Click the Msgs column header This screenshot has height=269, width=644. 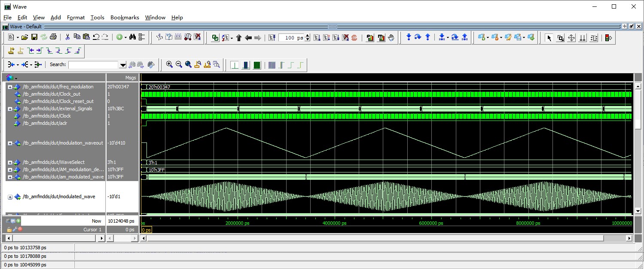(131, 78)
